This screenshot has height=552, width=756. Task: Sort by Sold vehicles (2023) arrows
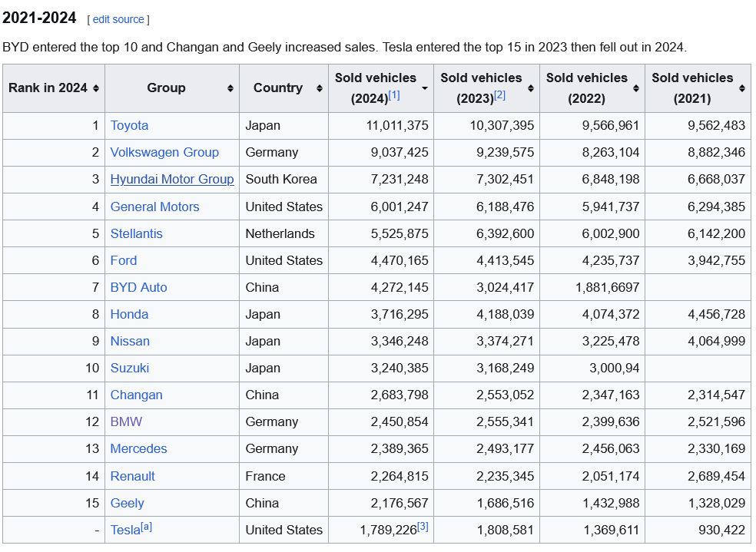(x=531, y=88)
